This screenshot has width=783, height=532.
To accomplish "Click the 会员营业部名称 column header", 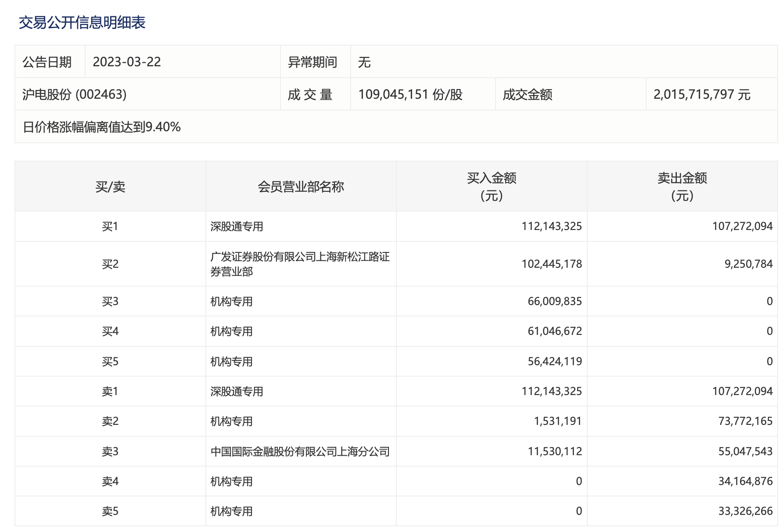I will point(301,187).
